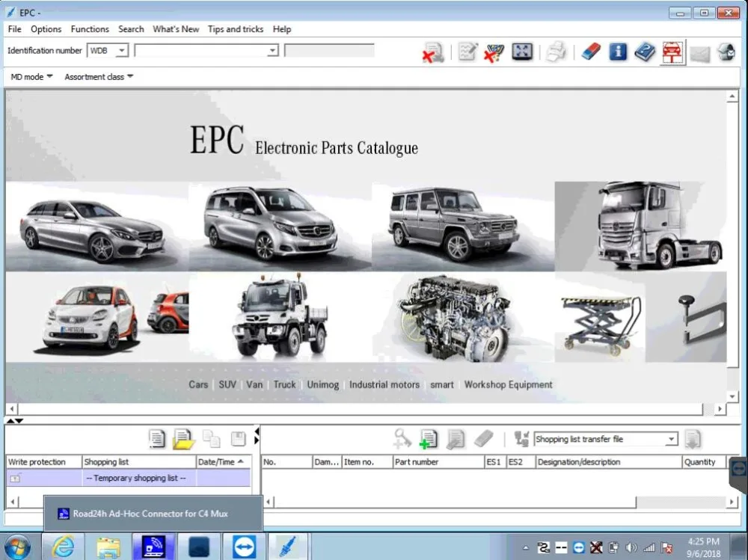
Task: Open the WDB identification prefix dropdown
Action: (x=122, y=50)
